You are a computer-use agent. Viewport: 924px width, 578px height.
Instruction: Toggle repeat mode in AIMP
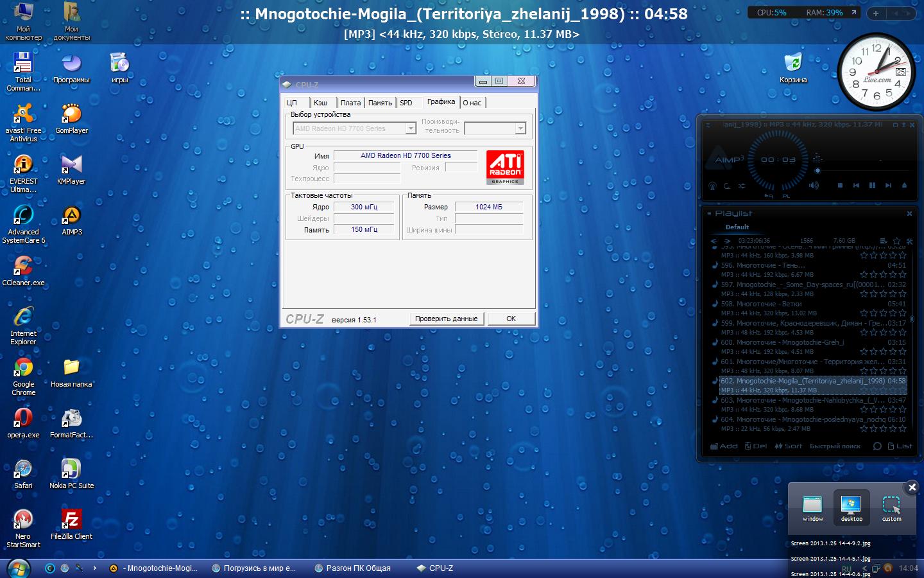(727, 186)
